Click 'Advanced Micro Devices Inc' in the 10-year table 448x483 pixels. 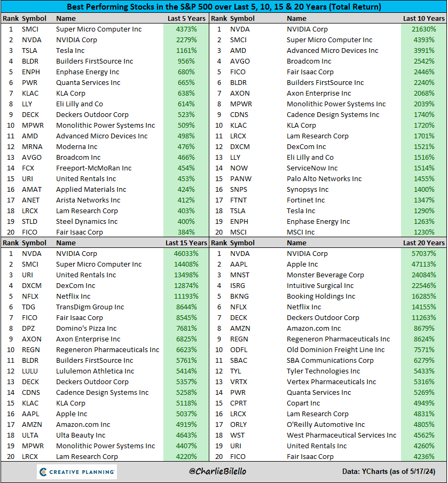pyautogui.click(x=332, y=51)
